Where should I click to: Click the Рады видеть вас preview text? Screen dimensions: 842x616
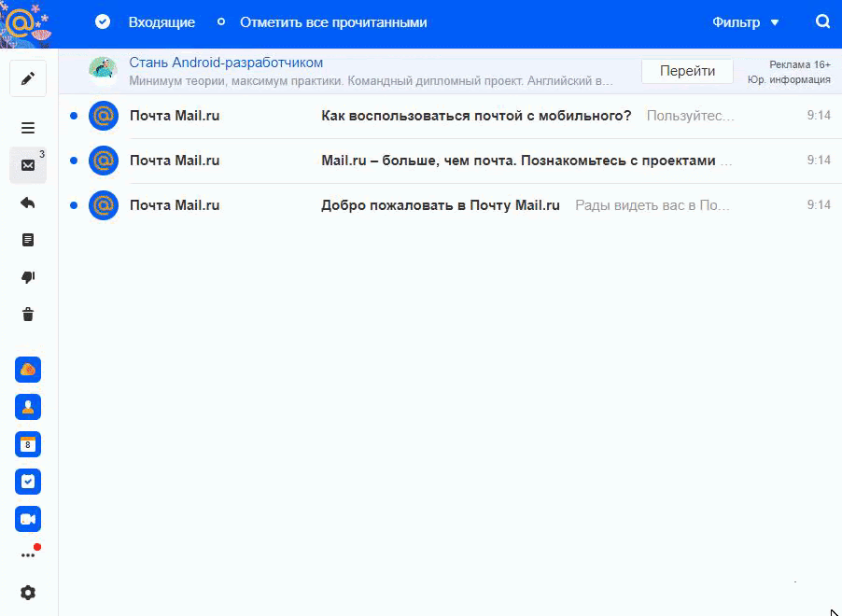coord(653,205)
